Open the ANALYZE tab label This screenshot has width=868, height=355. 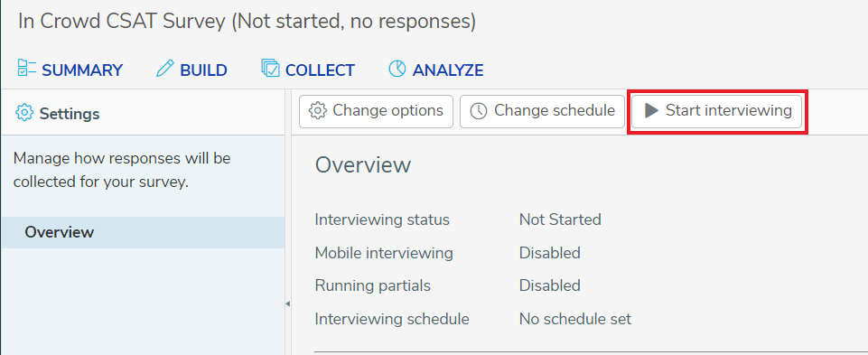[448, 70]
